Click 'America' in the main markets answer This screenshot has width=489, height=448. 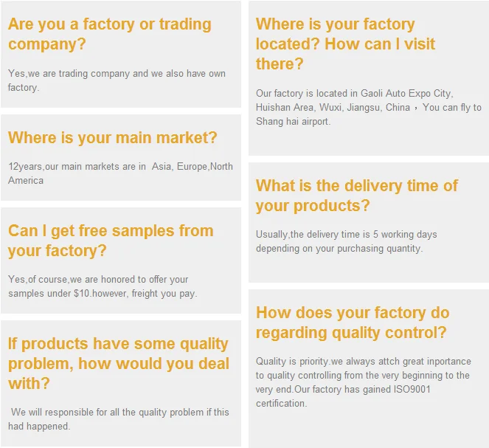(x=26, y=181)
